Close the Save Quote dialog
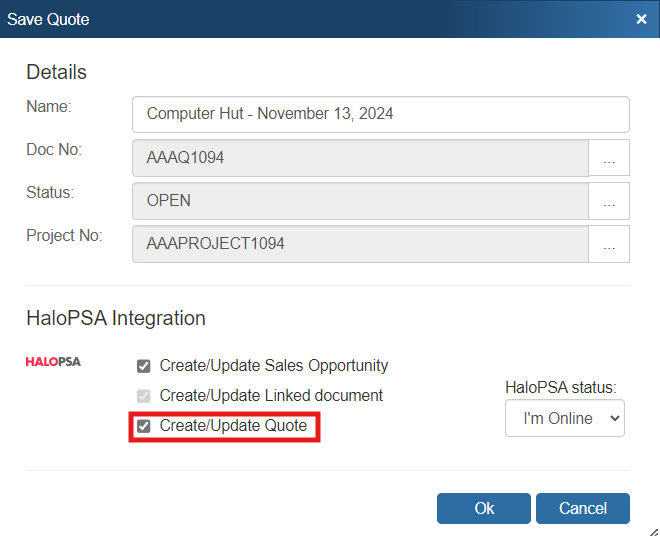 [641, 19]
